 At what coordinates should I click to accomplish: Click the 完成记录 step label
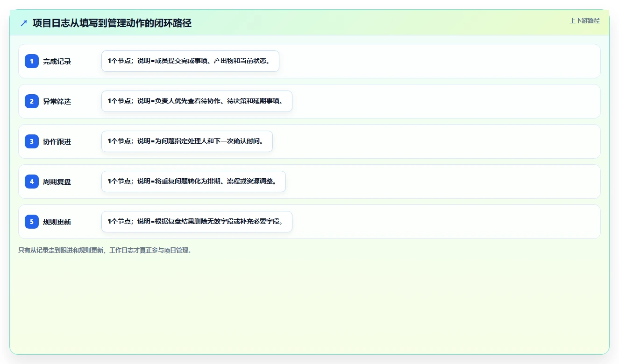tap(57, 61)
